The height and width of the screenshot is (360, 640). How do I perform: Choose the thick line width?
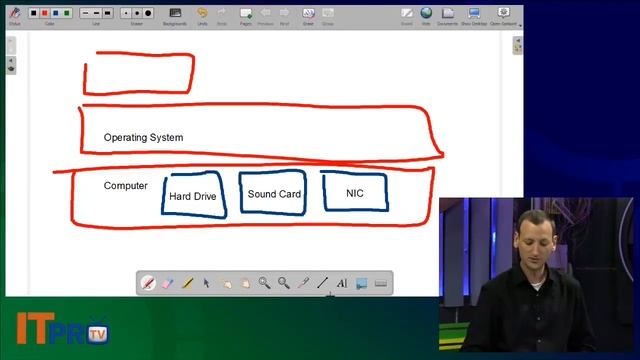(107, 13)
